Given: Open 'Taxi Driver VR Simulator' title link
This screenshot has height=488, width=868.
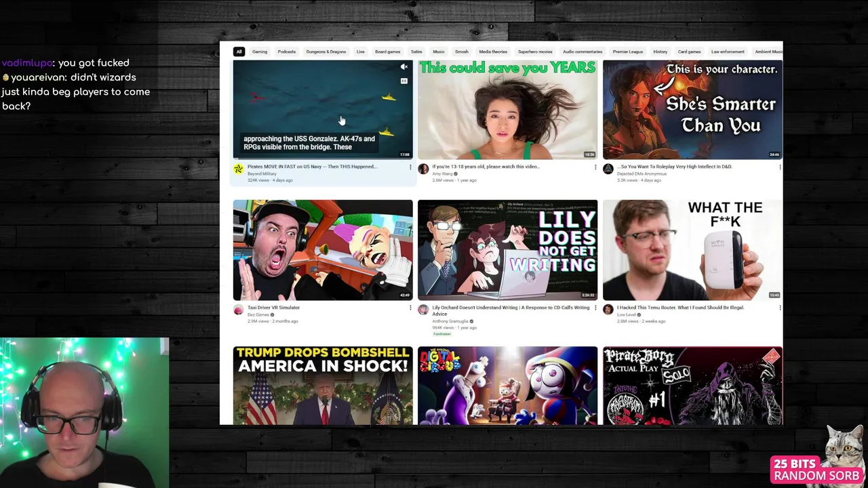Looking at the screenshot, I should pyautogui.click(x=273, y=308).
